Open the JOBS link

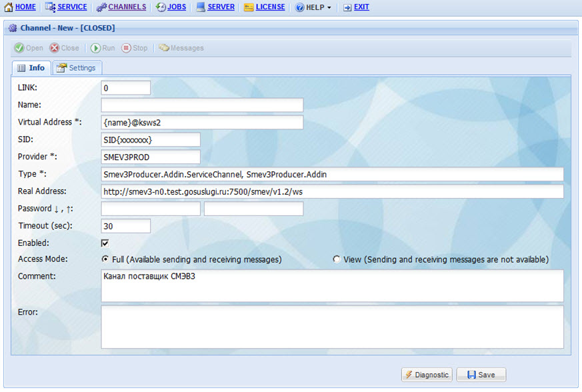[x=177, y=7]
